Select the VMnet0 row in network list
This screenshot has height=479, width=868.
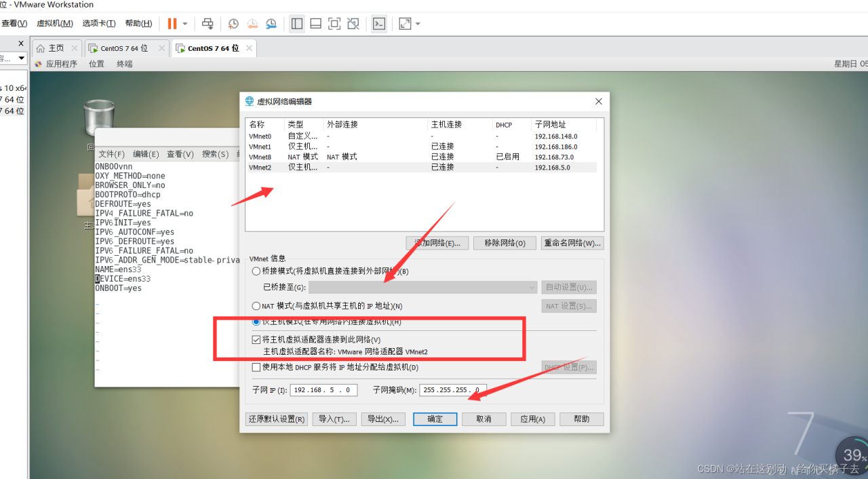[x=422, y=136]
